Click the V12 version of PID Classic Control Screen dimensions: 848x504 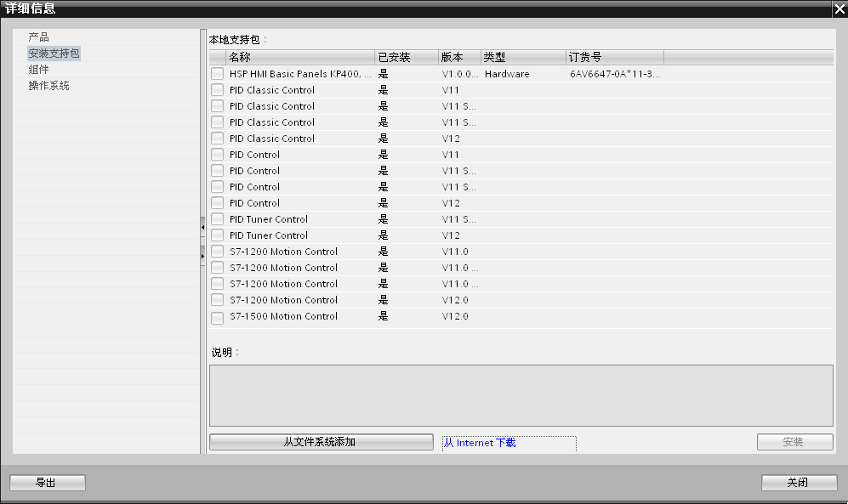[x=451, y=139]
